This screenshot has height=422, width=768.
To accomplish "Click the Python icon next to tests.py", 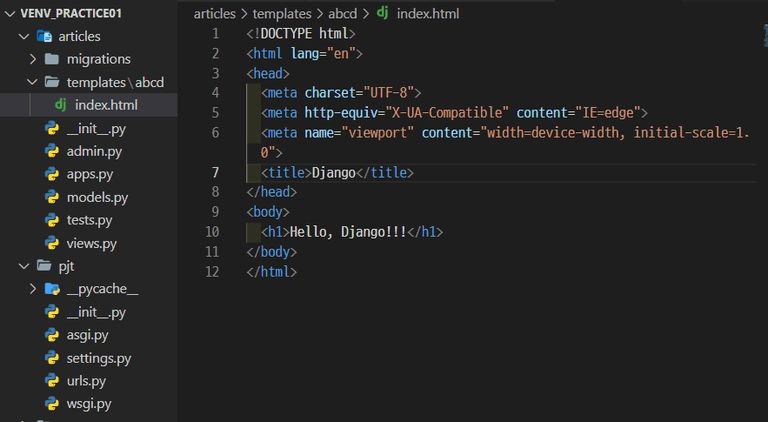I will (x=52, y=220).
